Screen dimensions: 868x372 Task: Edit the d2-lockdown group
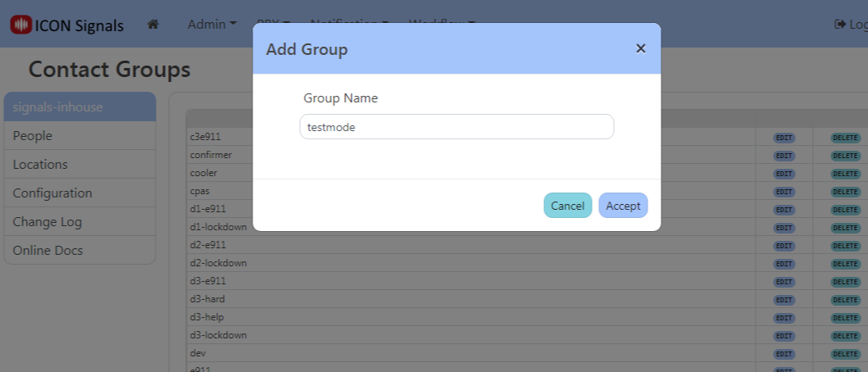pyautogui.click(x=784, y=264)
